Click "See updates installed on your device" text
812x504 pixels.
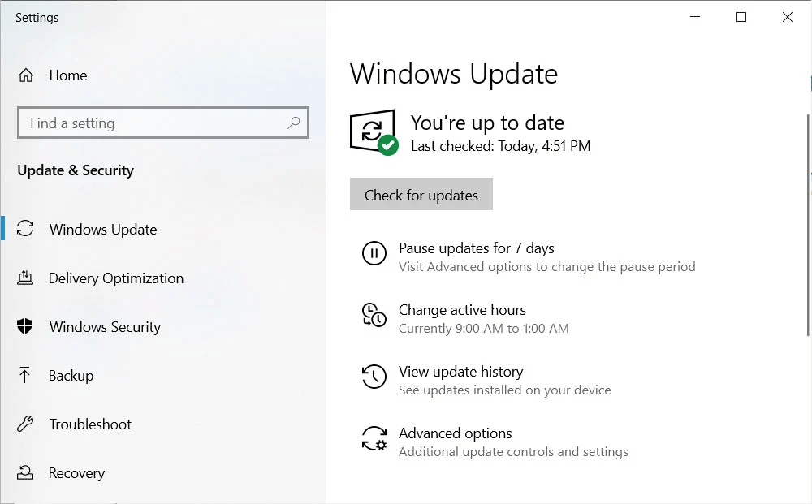pyautogui.click(x=505, y=390)
